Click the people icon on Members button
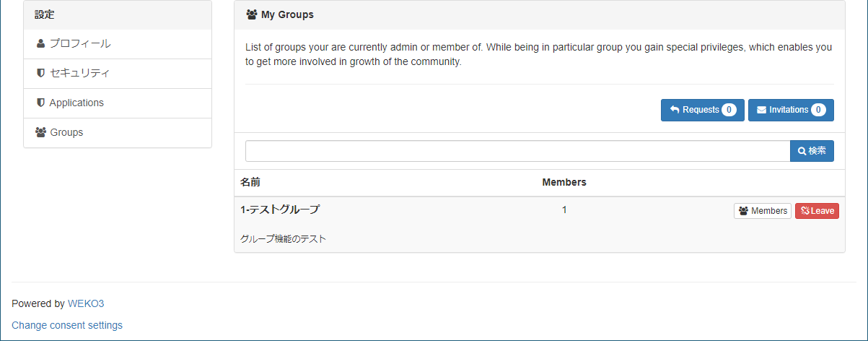 click(x=743, y=211)
